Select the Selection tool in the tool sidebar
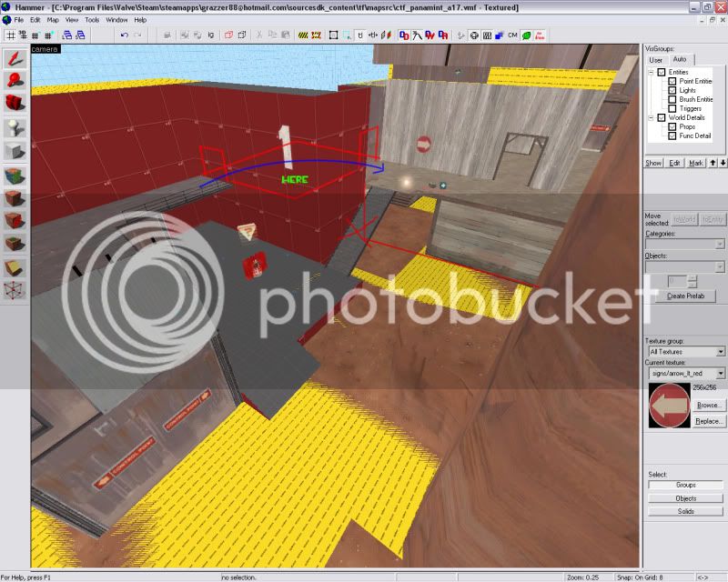The height and width of the screenshot is (582, 728). click(15, 59)
